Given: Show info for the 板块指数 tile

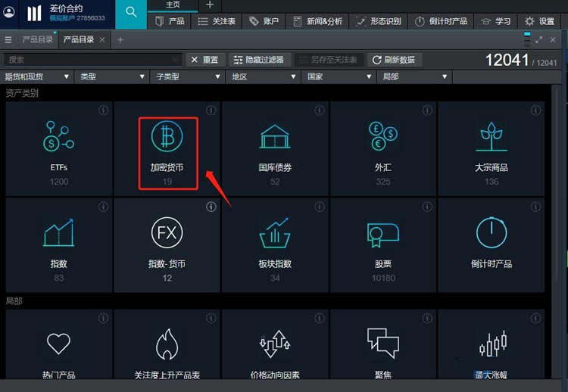Looking at the screenshot, I should [319, 207].
